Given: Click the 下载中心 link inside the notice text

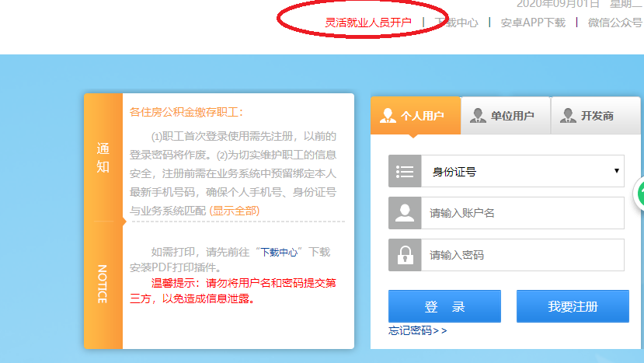Looking at the screenshot, I should coord(280,252).
